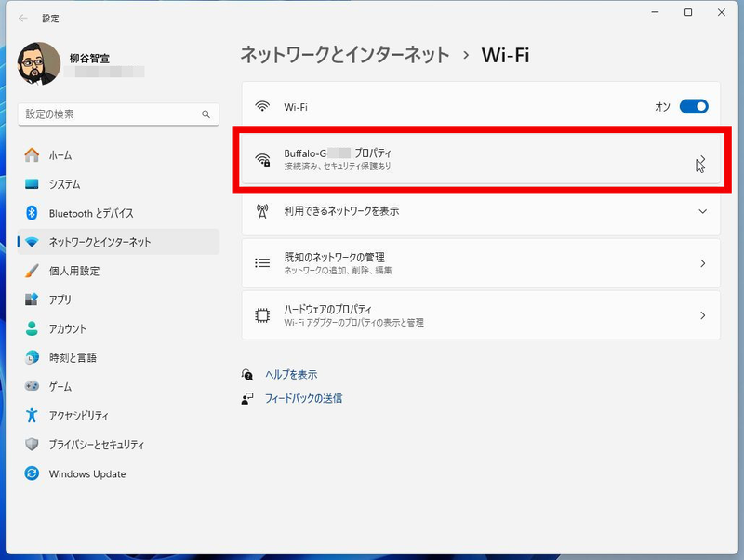The image size is (744, 560).
Task: Click the house icon beside ホーム
Action: 32,154
